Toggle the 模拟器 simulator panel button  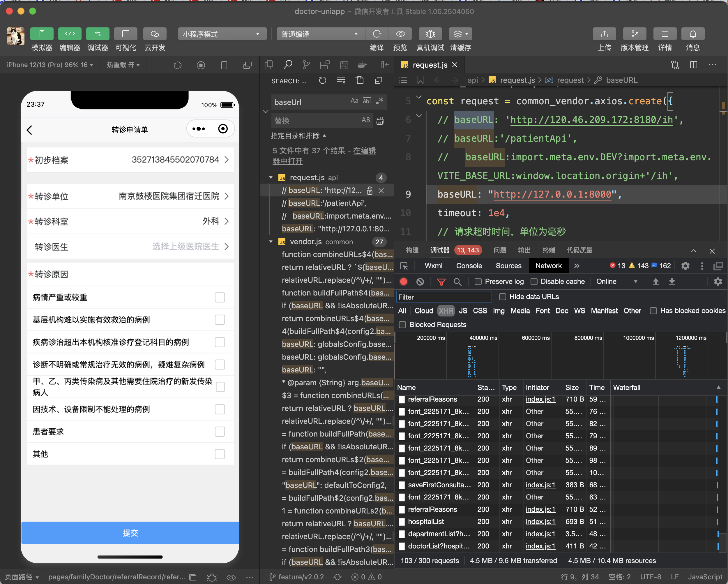(42, 34)
